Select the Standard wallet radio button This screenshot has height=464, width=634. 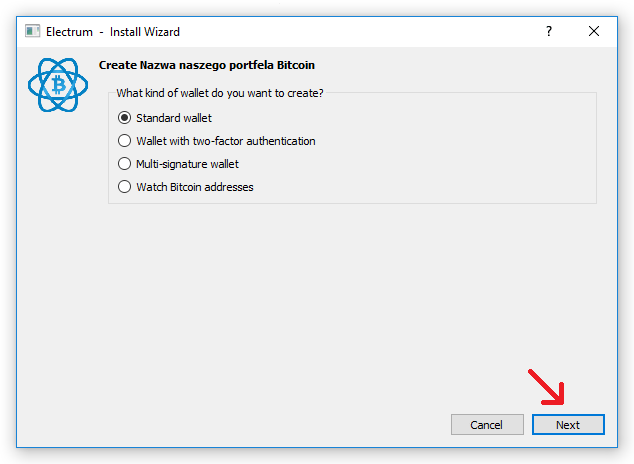(x=125, y=118)
